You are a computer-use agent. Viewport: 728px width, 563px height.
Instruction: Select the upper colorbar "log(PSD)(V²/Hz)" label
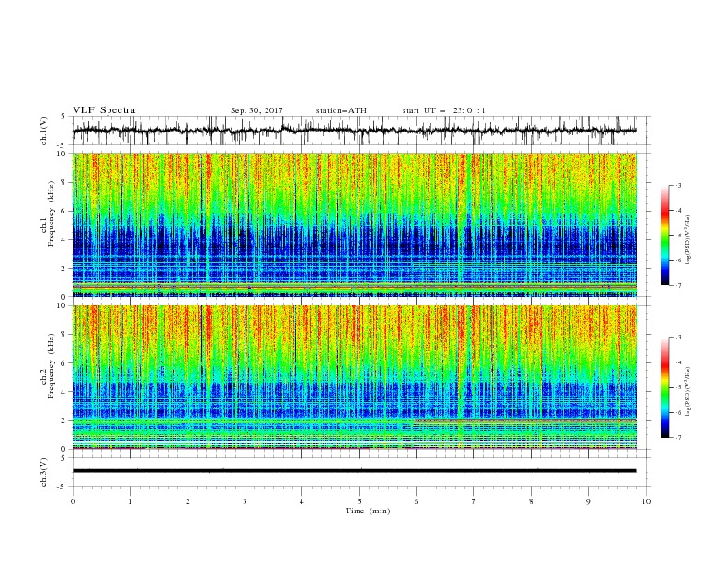tap(688, 240)
